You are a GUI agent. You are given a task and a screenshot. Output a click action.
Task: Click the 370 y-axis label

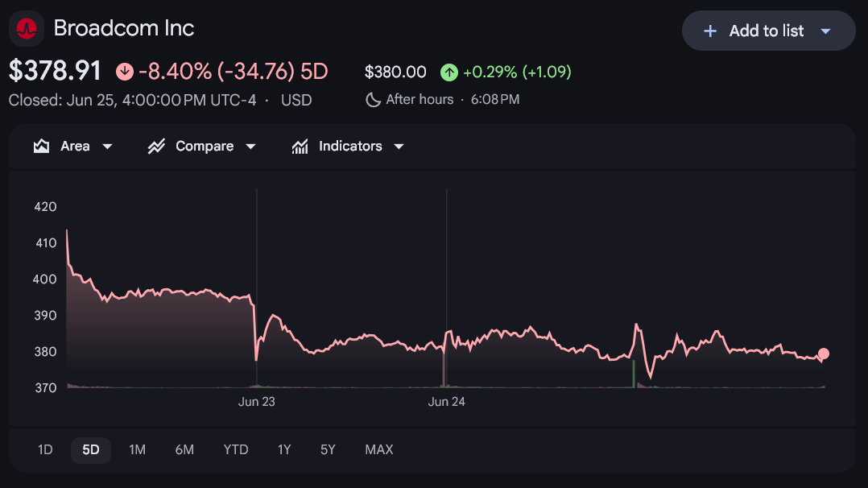click(x=45, y=387)
